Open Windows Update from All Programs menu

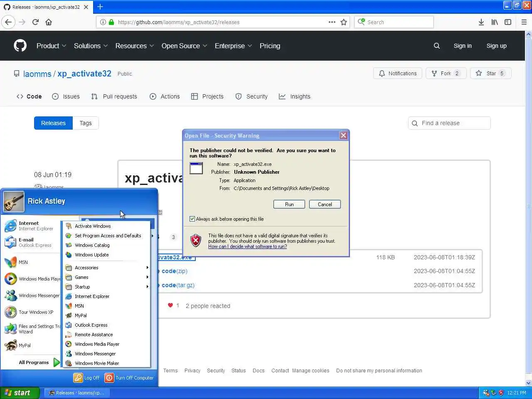(x=106, y=255)
